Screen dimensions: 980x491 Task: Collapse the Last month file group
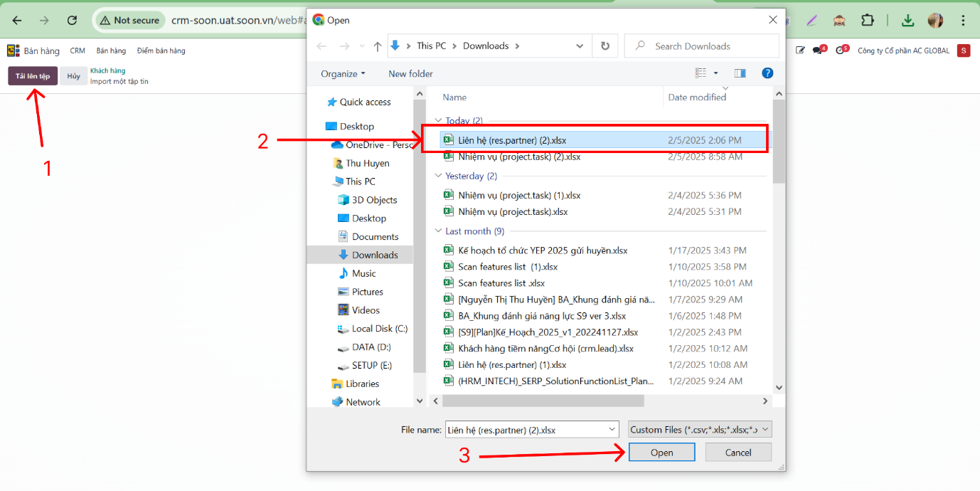coord(437,231)
